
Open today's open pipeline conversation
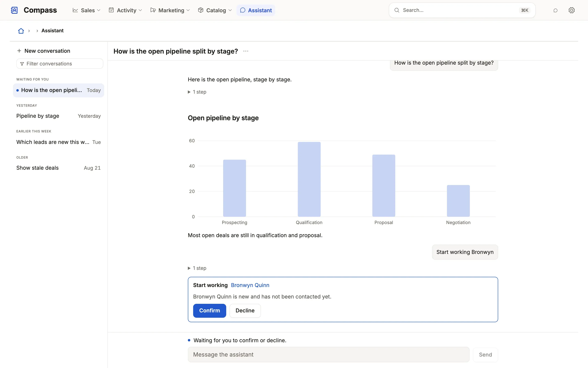[x=59, y=90]
